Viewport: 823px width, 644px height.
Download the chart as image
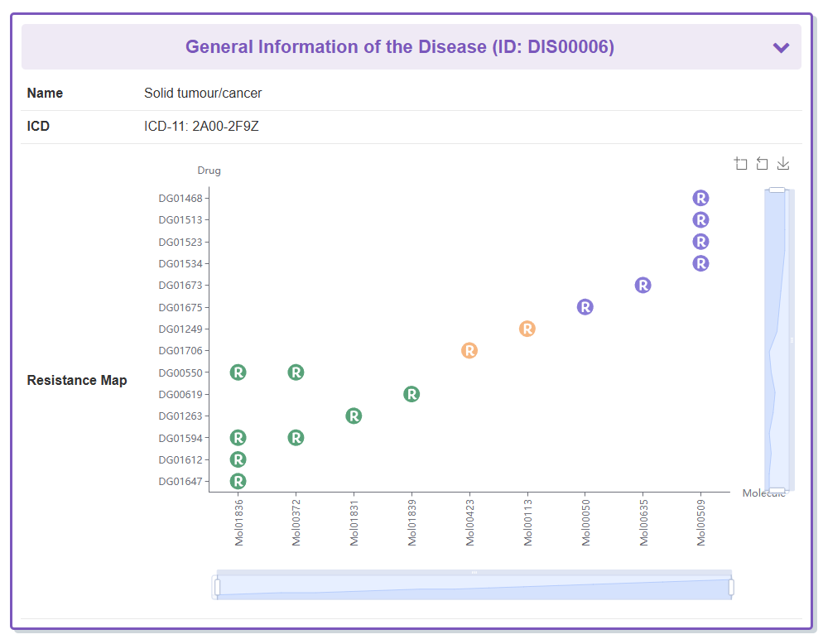coord(783,164)
